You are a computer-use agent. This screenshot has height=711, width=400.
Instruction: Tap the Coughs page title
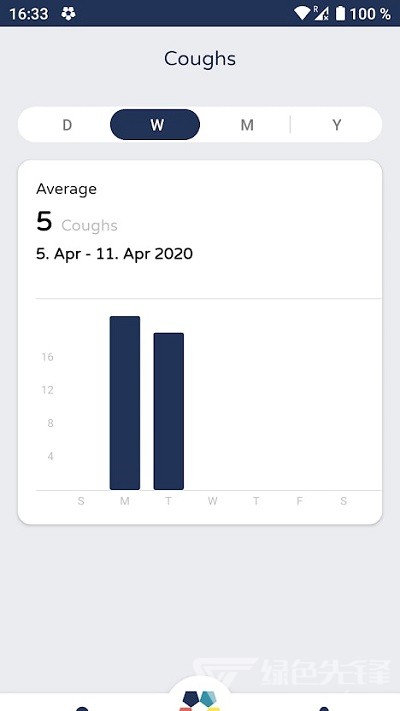coord(200,59)
